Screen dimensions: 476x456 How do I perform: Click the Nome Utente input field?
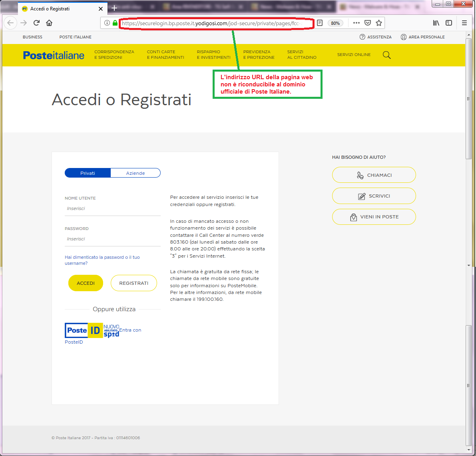pos(113,209)
